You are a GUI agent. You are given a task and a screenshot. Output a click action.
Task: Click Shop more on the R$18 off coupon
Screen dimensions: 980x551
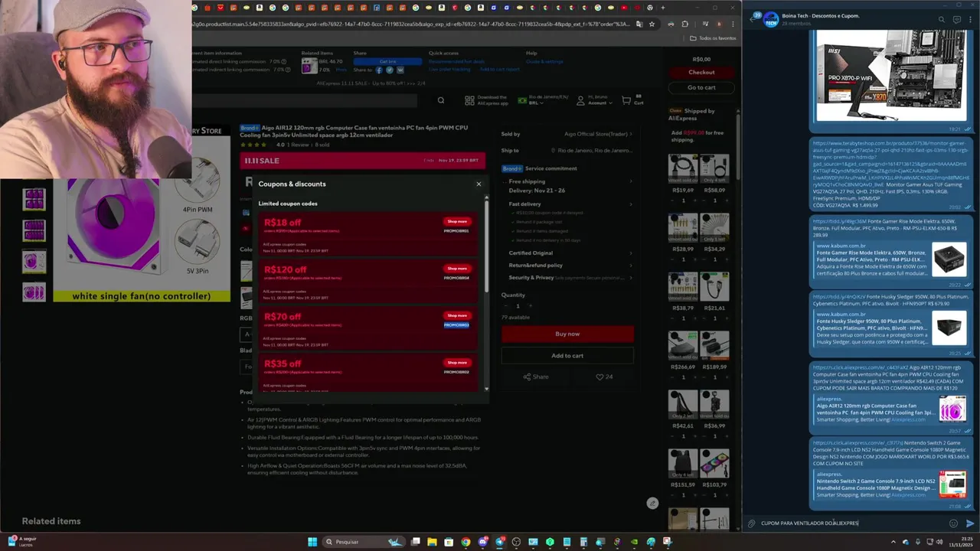457,221
